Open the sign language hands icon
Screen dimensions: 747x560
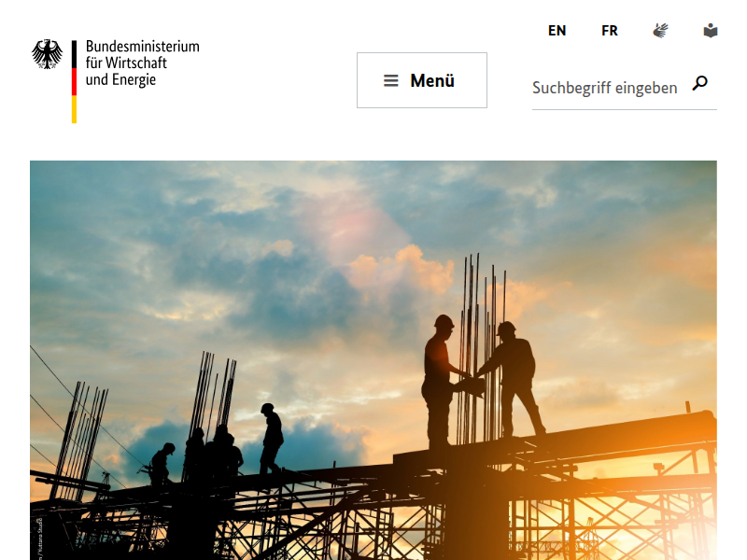660,31
